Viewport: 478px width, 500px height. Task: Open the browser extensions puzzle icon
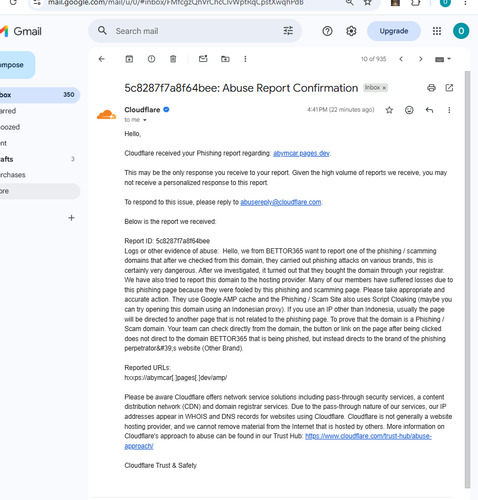click(x=415, y=3)
